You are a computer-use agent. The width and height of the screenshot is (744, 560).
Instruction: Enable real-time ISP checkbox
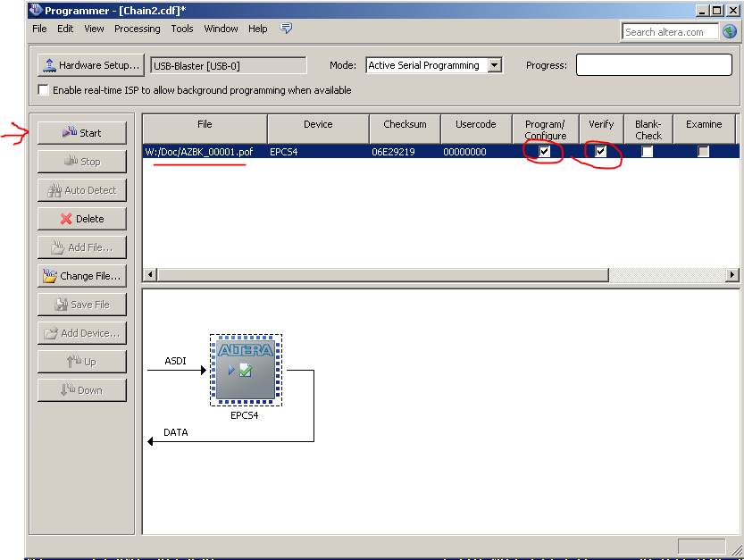(44, 90)
